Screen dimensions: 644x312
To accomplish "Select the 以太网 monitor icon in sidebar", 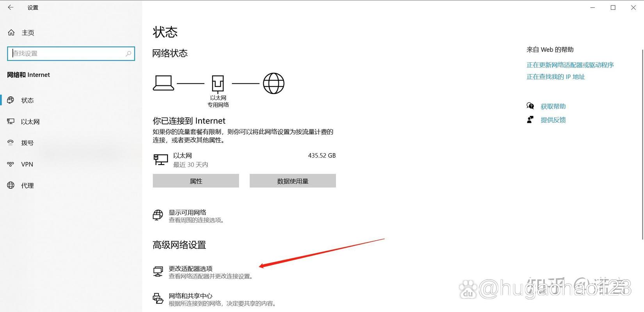I will click(11, 122).
